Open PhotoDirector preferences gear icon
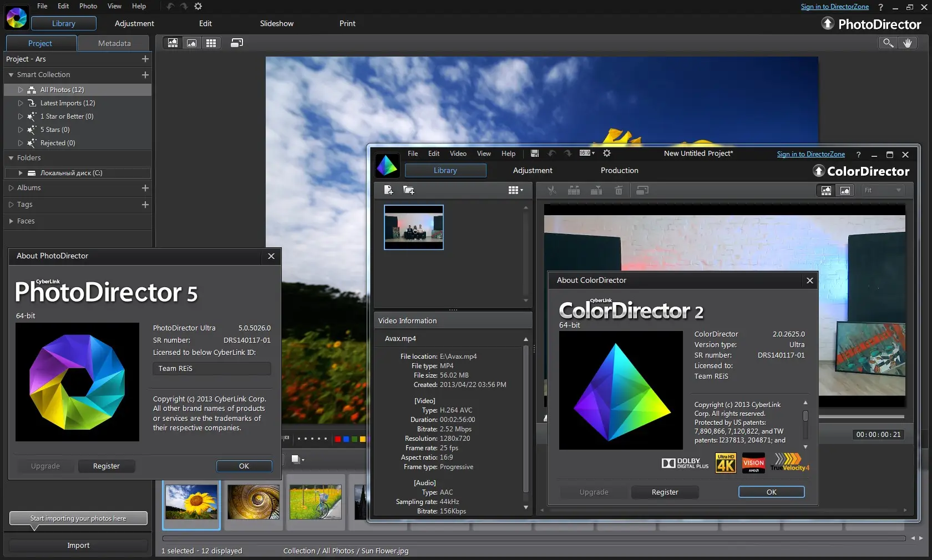The width and height of the screenshot is (932, 560). pyautogui.click(x=198, y=6)
